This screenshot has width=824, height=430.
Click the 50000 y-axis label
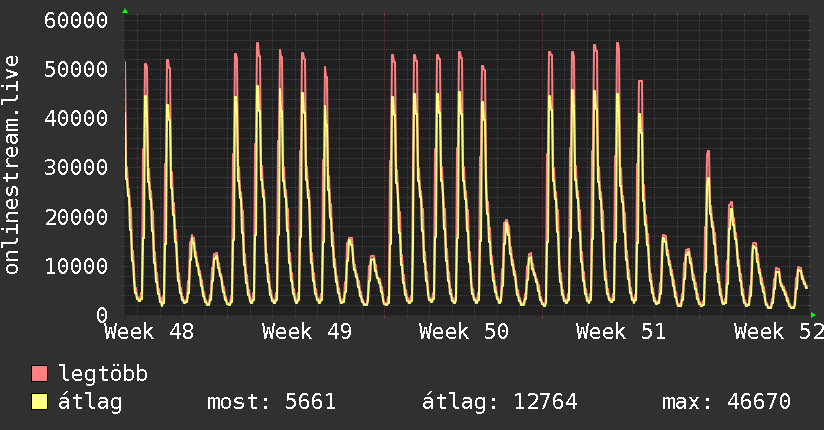[x=76, y=69]
